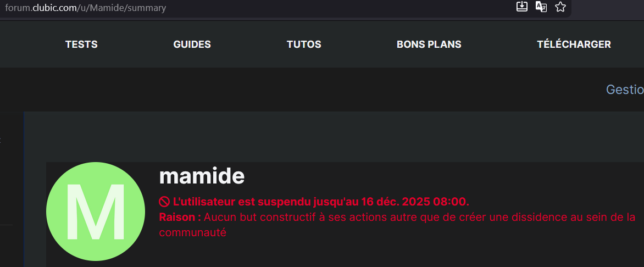The image size is (644, 267).
Task: Go to the GUIDES section
Action: click(x=192, y=44)
